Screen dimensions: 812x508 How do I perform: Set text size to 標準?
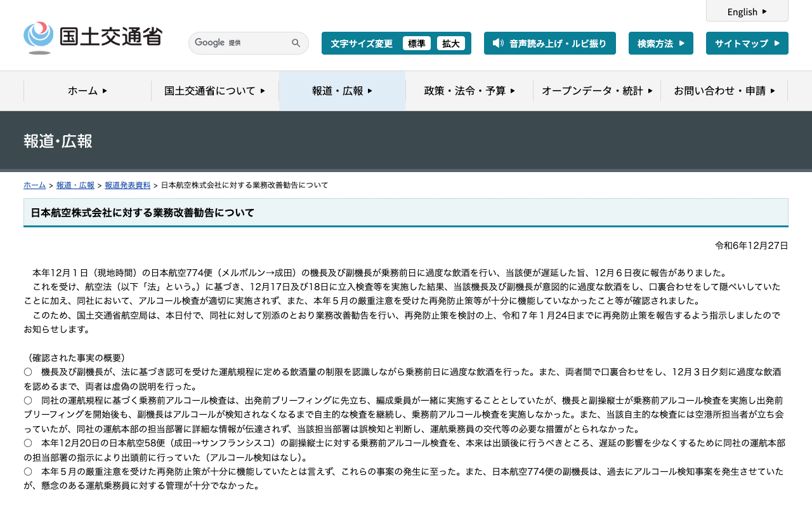click(417, 43)
